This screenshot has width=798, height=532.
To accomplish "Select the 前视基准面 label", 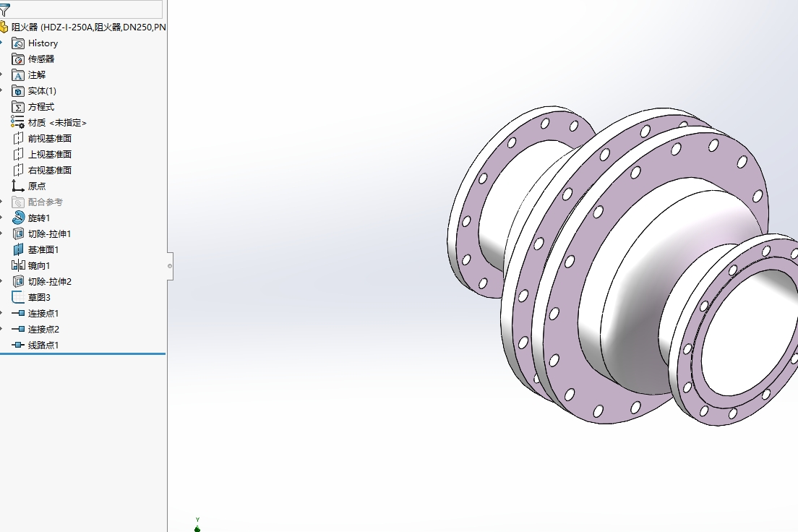I will click(x=50, y=138).
